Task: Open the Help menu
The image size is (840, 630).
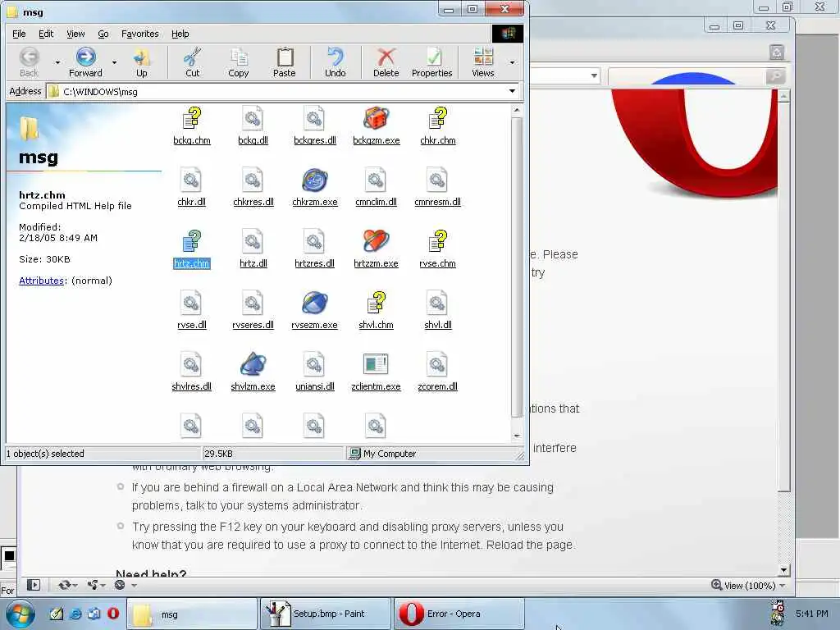Action: pyautogui.click(x=180, y=34)
